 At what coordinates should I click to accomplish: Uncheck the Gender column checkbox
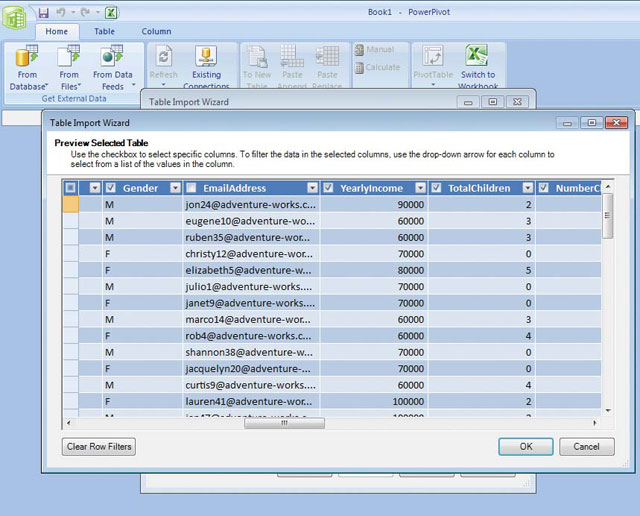pos(111,188)
